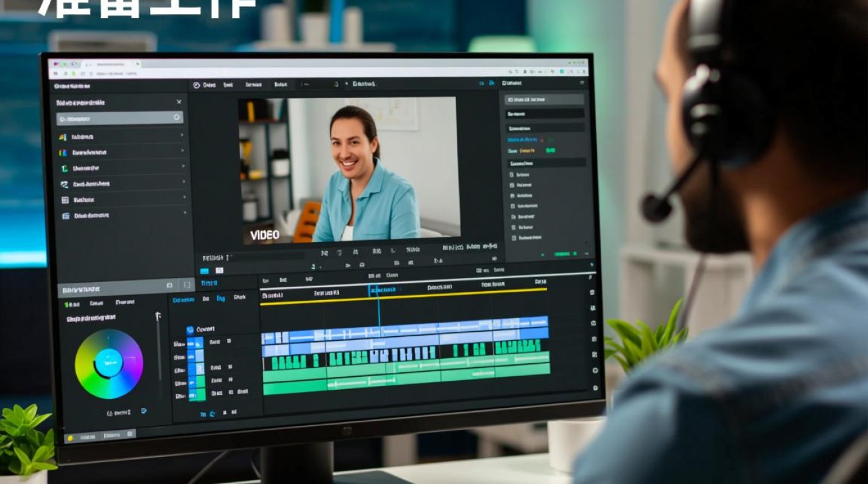Click the yellow circle icon in the bottom status bar

[70, 438]
